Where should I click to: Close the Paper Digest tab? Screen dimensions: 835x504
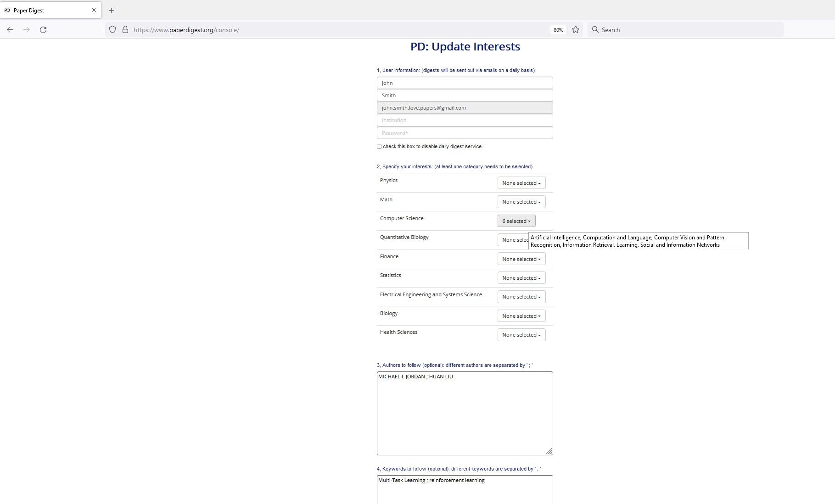coord(94,10)
